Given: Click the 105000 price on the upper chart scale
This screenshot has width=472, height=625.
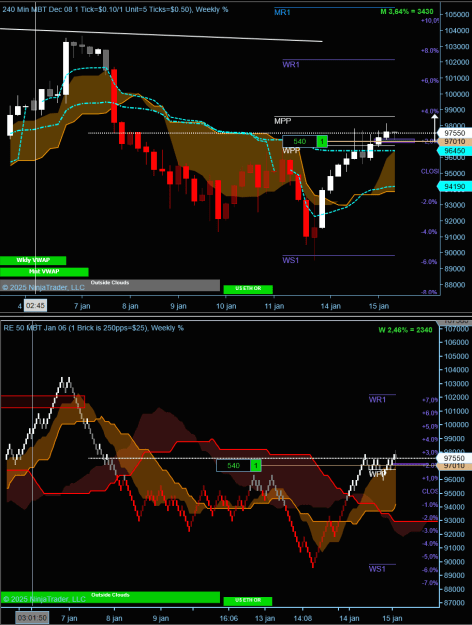Looking at the screenshot, I should click(x=457, y=14).
